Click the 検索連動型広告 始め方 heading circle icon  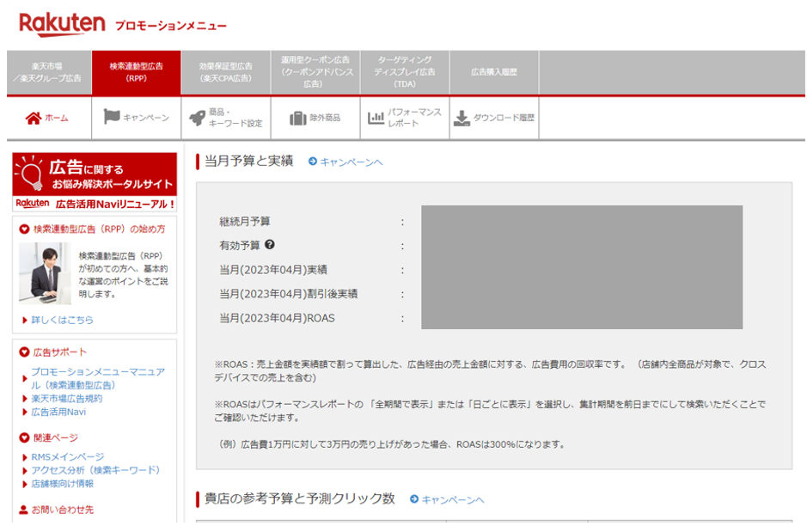click(24, 229)
